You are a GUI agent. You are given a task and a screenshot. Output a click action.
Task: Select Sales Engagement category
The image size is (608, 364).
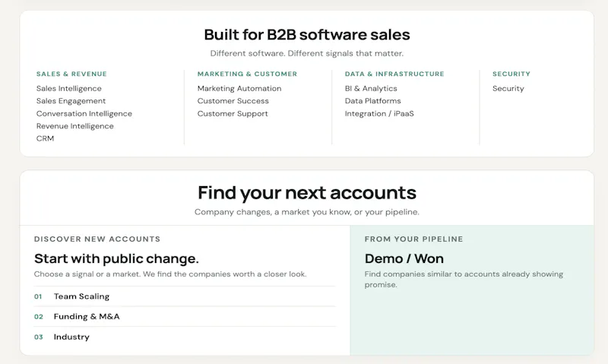tap(71, 101)
